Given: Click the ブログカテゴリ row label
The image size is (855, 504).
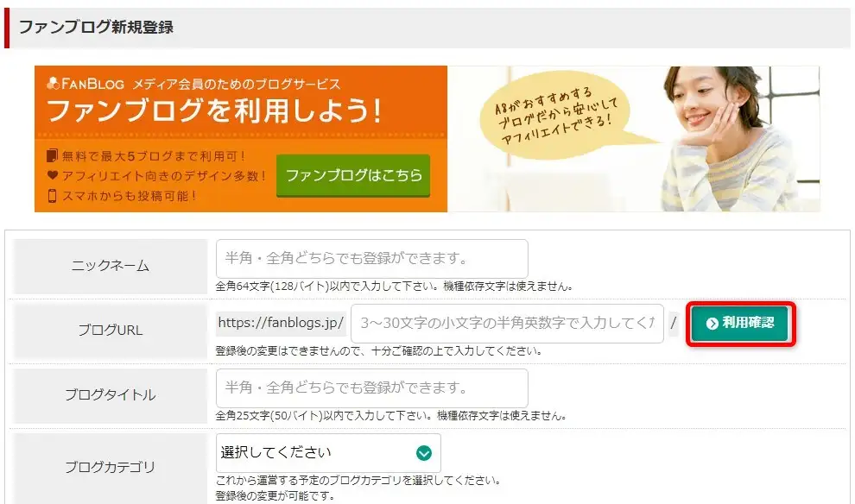Looking at the screenshot, I should tap(111, 467).
